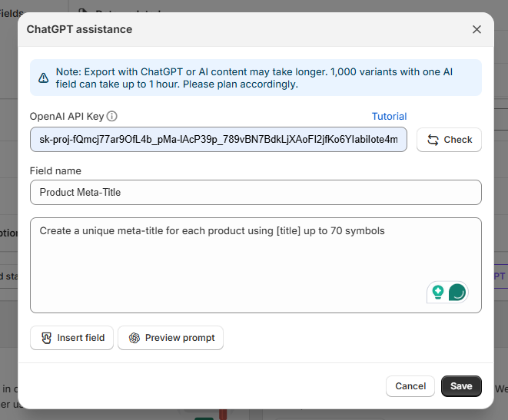
Task: Click into the OpenAI API Key field
Action: [x=218, y=140]
